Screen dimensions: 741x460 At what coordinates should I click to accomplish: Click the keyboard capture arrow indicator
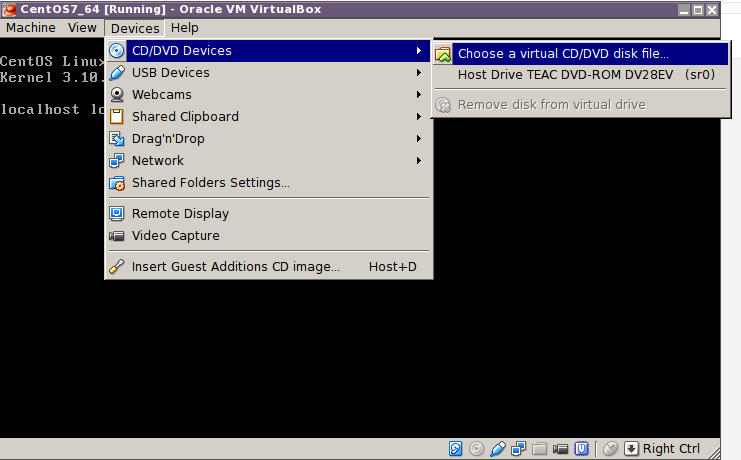pos(631,448)
